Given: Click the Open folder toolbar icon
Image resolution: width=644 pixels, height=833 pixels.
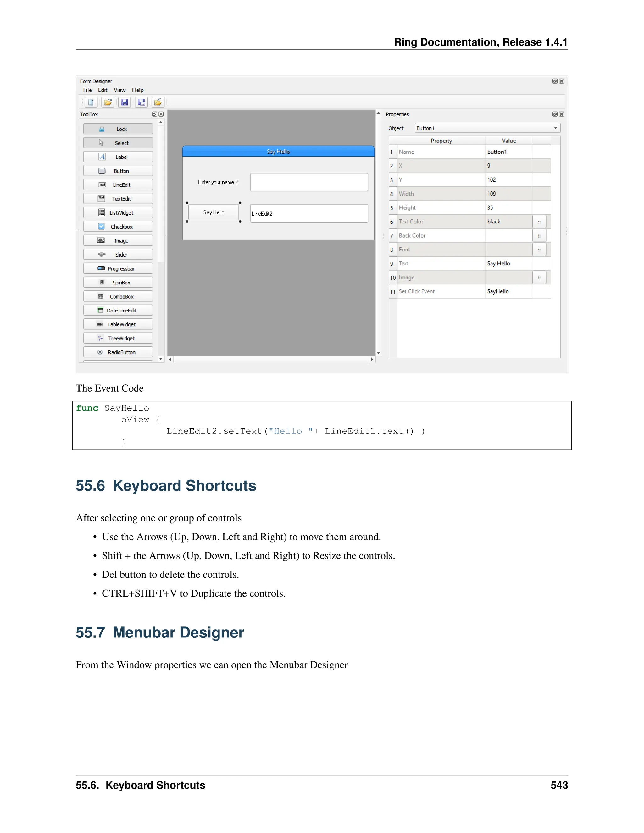Looking at the screenshot, I should coord(108,102).
